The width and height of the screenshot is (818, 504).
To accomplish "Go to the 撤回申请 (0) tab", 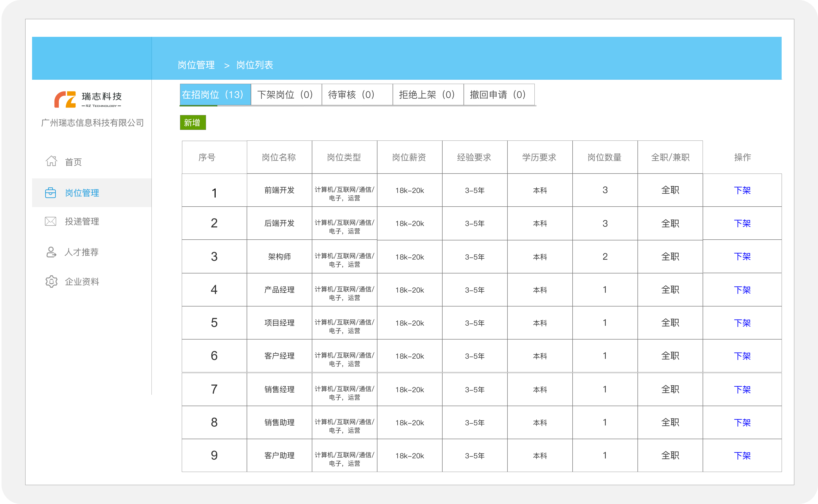I will [498, 95].
